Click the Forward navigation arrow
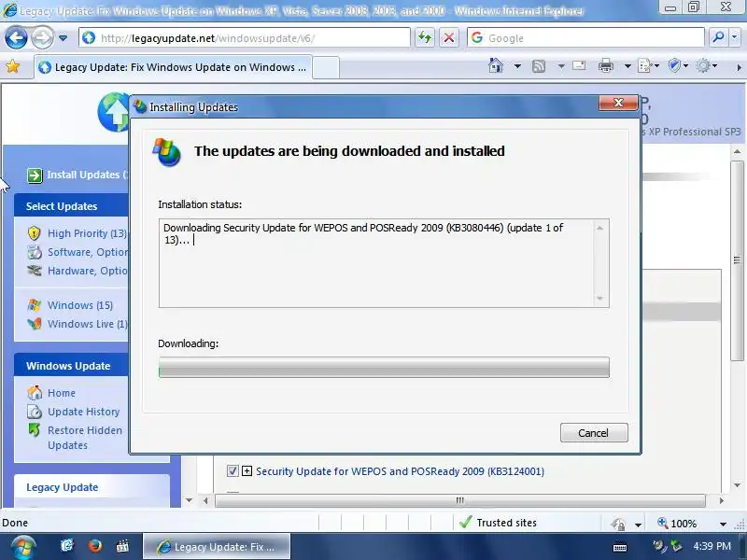Viewport: 747px width, 560px height. click(42, 37)
